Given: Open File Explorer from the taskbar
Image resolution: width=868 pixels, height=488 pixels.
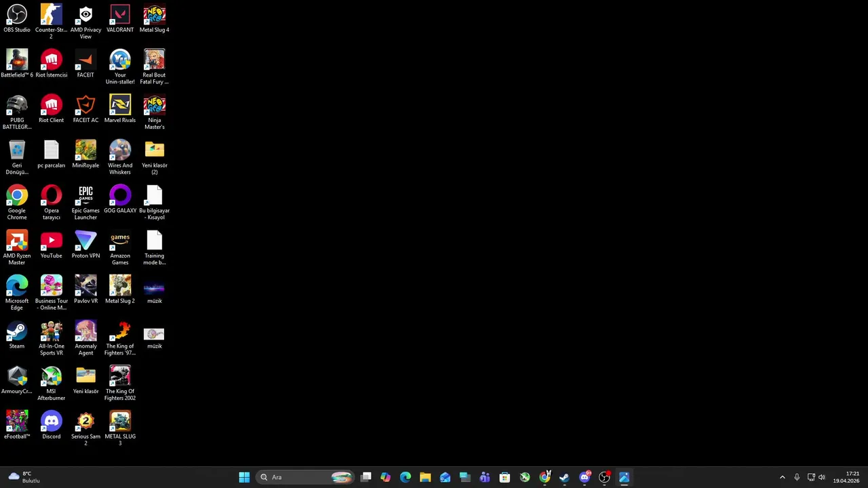Looking at the screenshot, I should coord(425,477).
